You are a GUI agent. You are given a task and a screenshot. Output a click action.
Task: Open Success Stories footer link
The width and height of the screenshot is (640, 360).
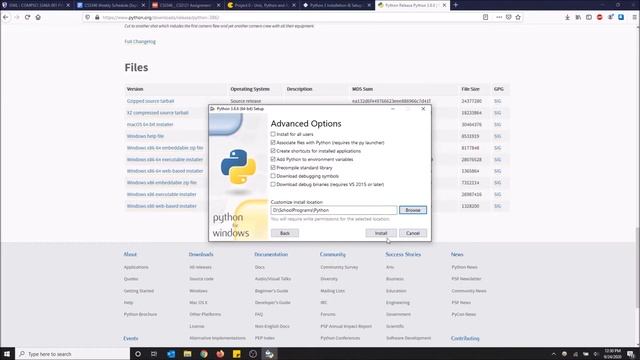pos(403,254)
